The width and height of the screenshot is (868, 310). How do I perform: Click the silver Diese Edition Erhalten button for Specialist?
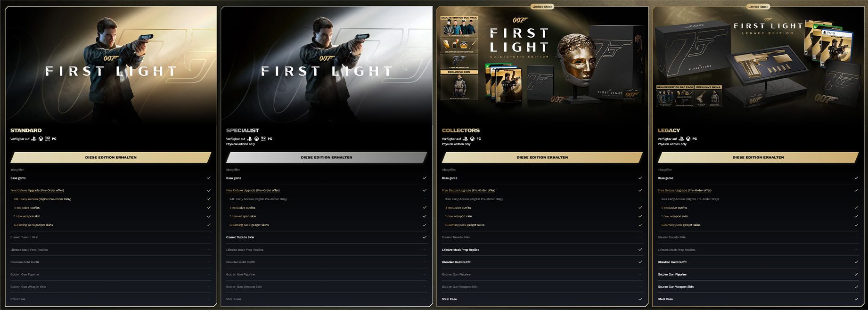[327, 157]
